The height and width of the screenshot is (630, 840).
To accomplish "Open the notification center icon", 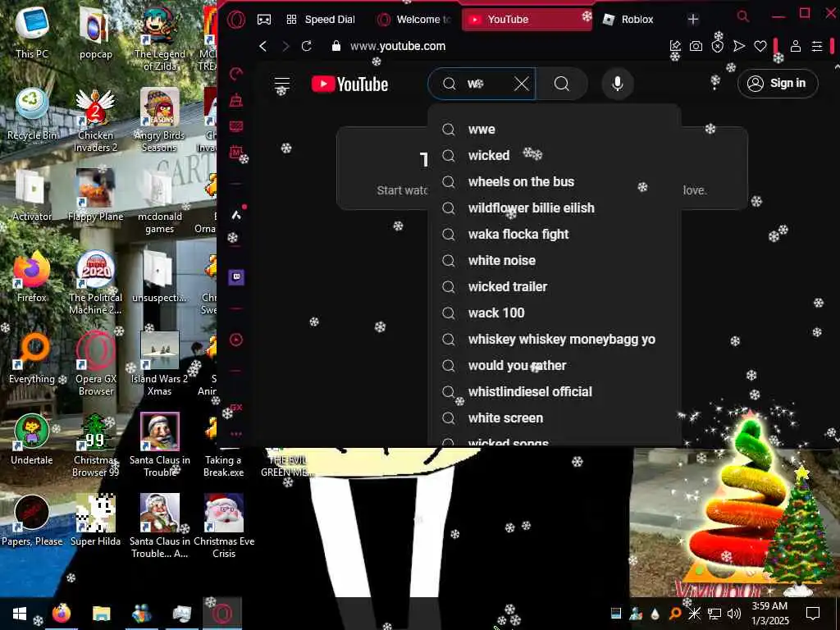I will pyautogui.click(x=813, y=614).
